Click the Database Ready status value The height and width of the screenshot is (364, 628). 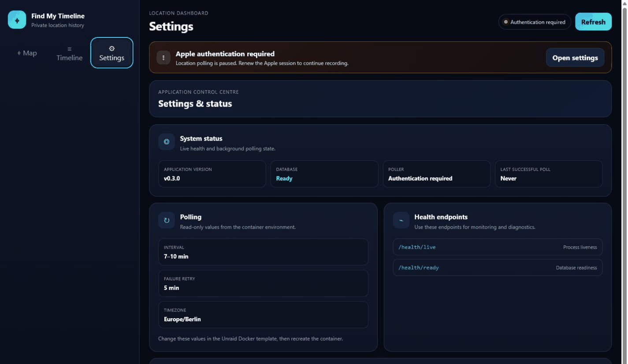point(284,178)
